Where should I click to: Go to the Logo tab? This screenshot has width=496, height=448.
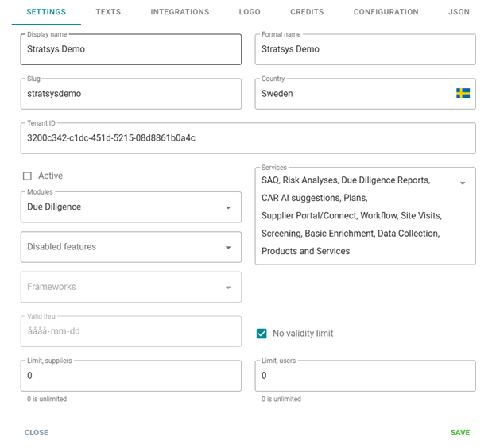250,12
